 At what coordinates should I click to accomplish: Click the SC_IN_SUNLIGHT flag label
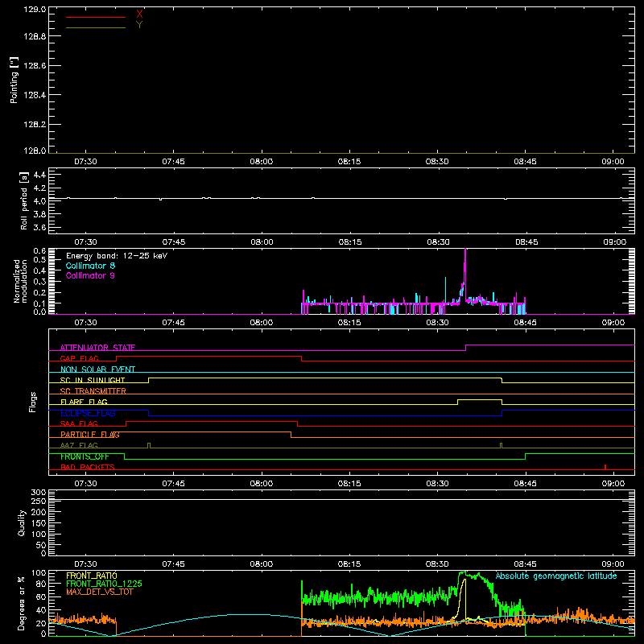(93, 380)
